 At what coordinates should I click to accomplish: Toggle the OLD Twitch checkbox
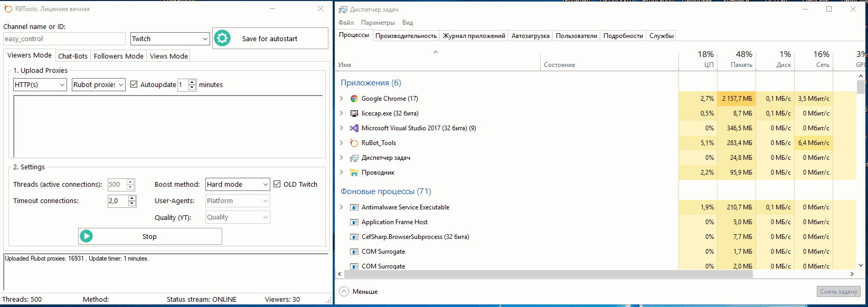(x=277, y=184)
